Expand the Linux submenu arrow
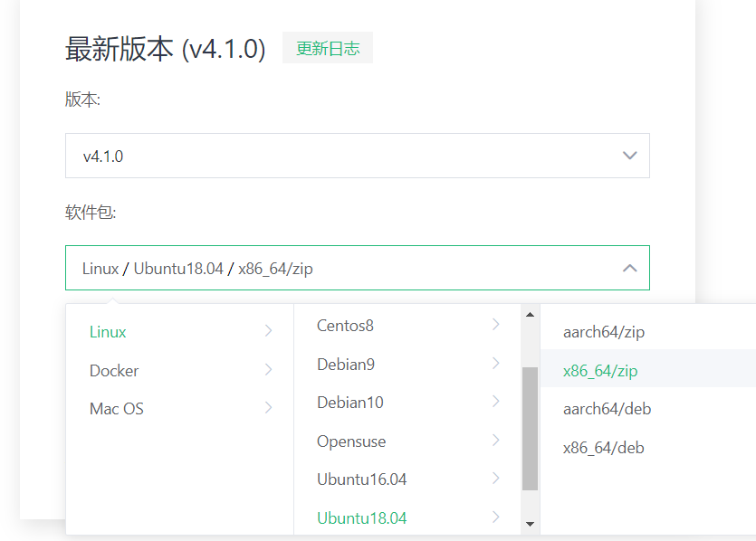Viewport: 756px width, 541px height. [269, 330]
